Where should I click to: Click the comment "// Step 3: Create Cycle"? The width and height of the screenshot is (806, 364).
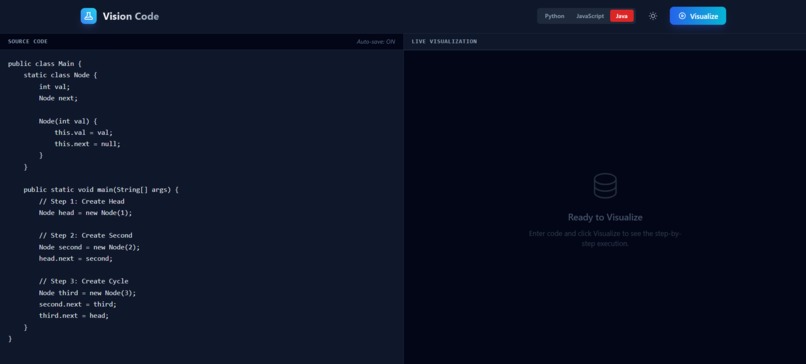click(x=84, y=281)
